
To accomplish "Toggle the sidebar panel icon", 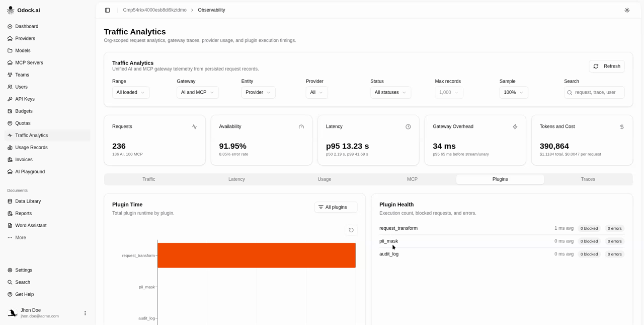I will coord(107,10).
